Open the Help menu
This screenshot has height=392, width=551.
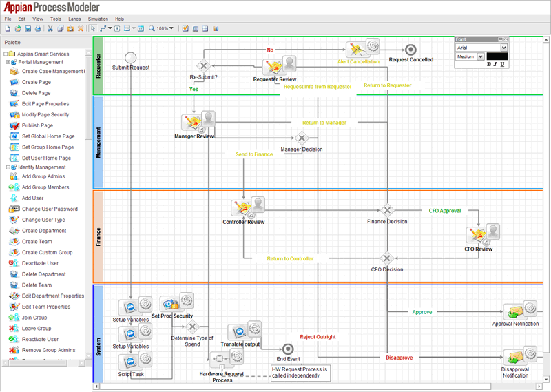coord(119,19)
